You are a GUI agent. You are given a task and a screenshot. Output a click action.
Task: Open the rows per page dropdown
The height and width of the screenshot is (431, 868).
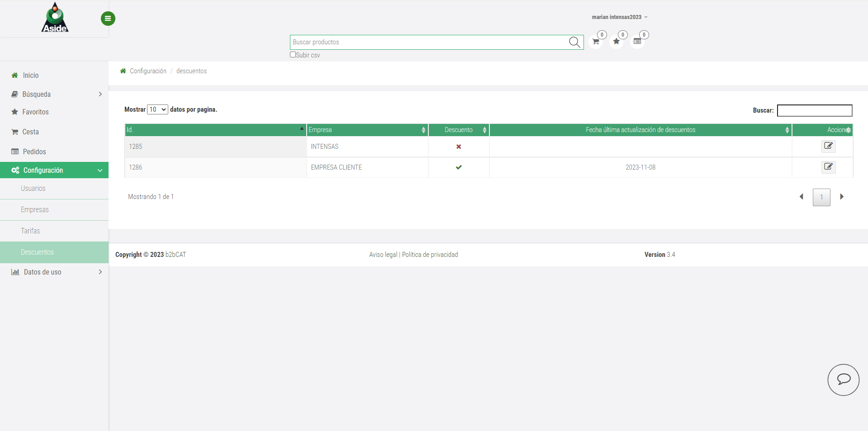click(x=157, y=109)
